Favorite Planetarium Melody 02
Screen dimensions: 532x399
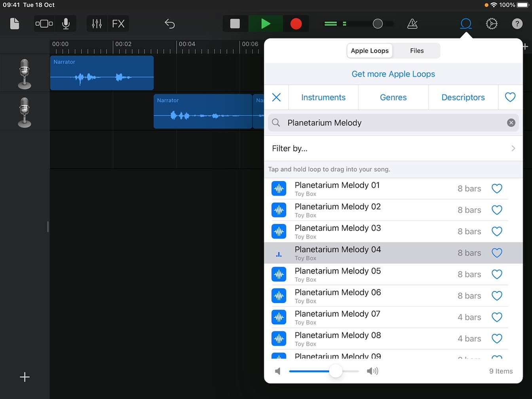[x=497, y=210]
